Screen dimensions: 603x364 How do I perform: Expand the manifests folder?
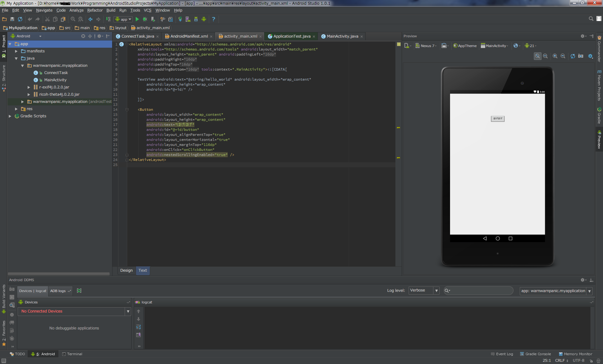pos(16,51)
